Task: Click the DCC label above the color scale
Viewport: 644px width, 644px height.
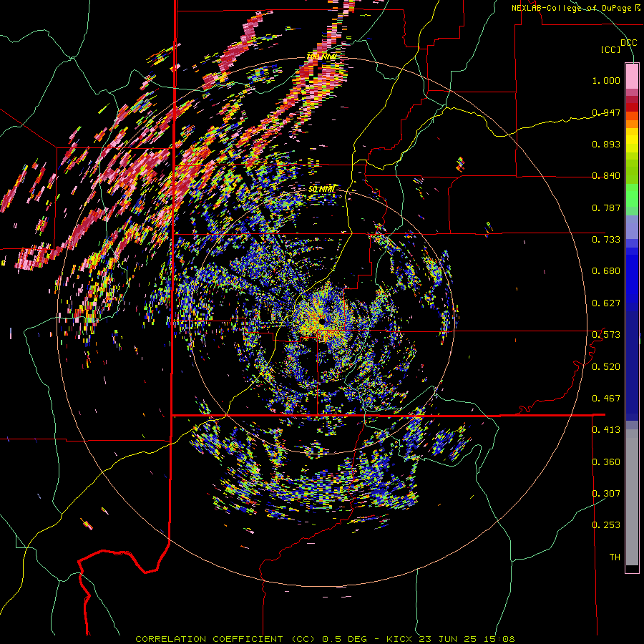Action: click(x=628, y=43)
